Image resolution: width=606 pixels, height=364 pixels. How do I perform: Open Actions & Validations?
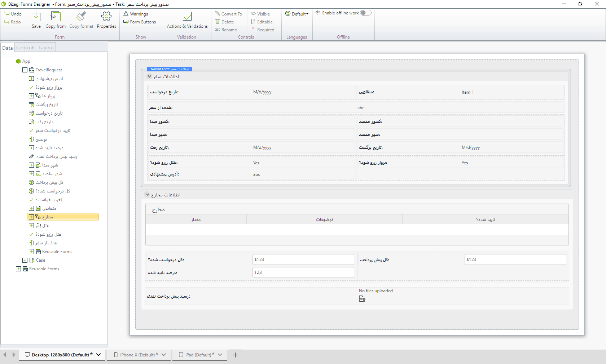[187, 20]
